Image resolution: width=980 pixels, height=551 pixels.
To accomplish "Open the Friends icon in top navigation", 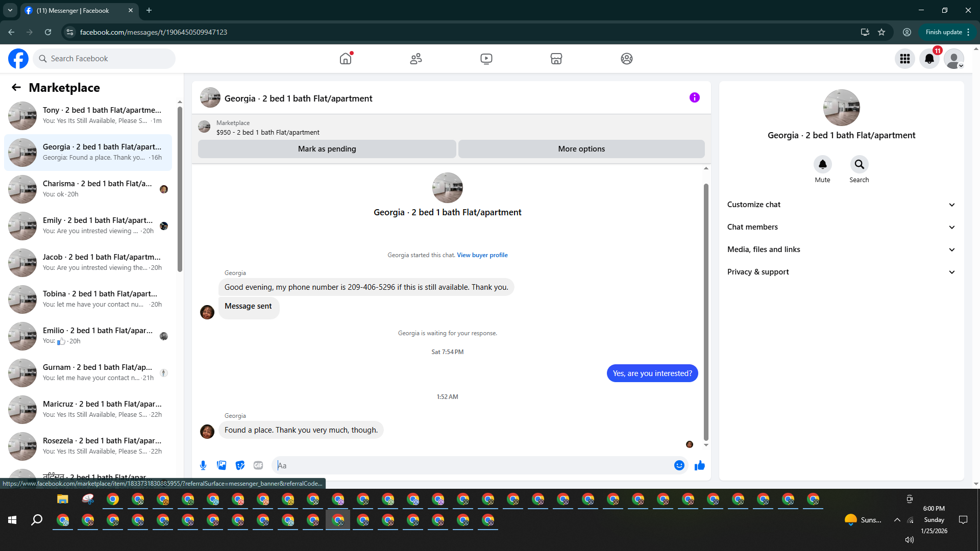I will [x=416, y=59].
